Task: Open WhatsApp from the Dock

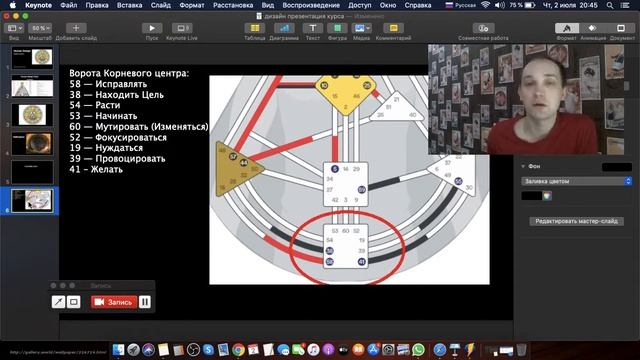Action: pyautogui.click(x=418, y=350)
